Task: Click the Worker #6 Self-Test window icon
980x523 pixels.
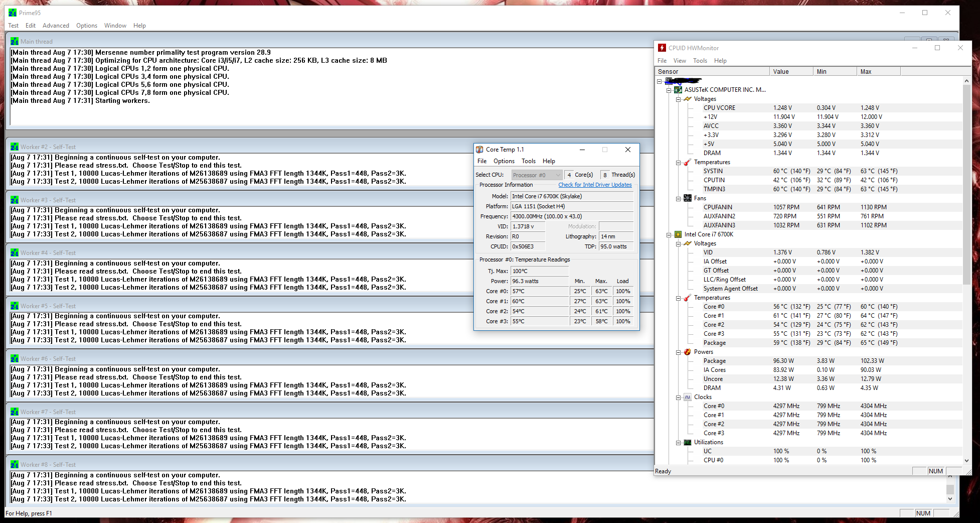Action: [15, 358]
